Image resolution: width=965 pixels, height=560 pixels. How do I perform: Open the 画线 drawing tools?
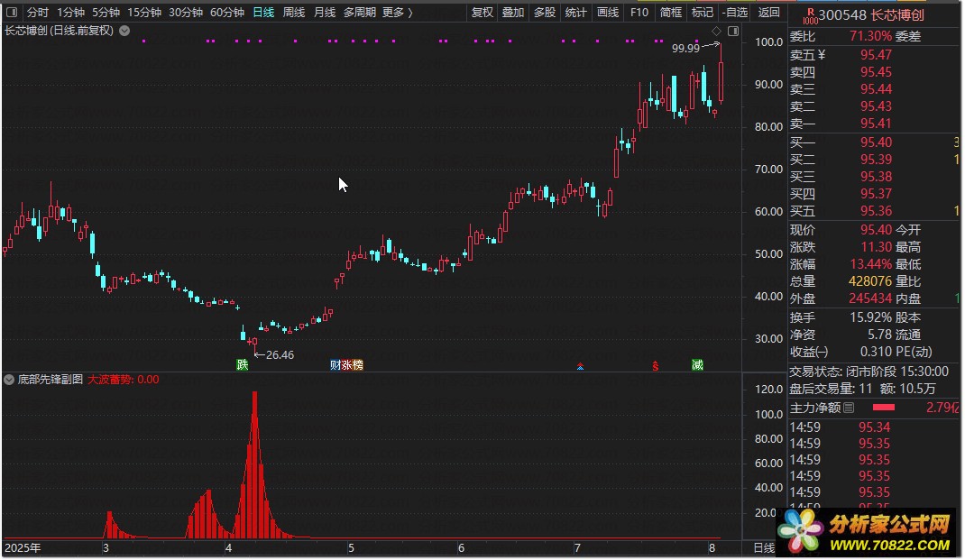tap(608, 13)
